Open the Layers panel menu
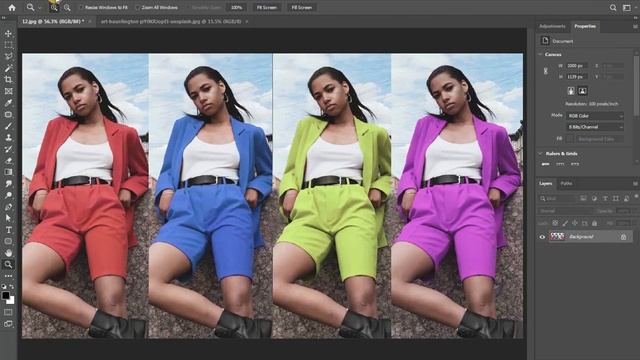 pyautogui.click(x=635, y=183)
